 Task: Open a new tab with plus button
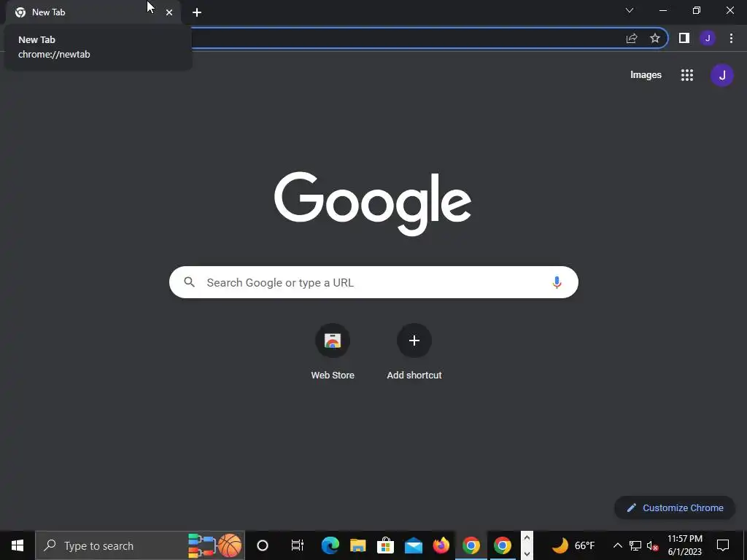pos(197,12)
